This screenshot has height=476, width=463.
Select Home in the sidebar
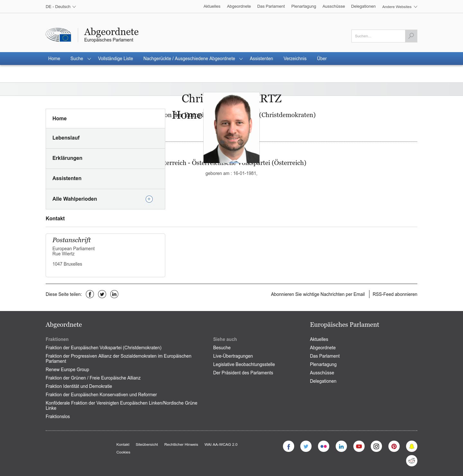(x=105, y=119)
